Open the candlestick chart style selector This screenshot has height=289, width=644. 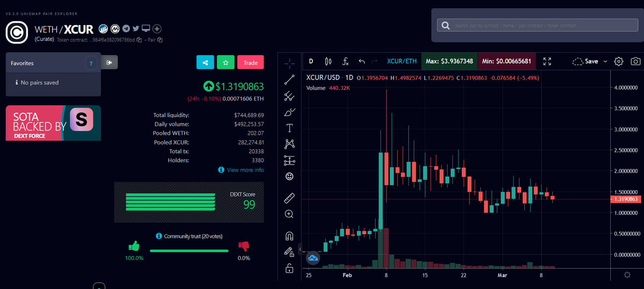[x=328, y=61]
